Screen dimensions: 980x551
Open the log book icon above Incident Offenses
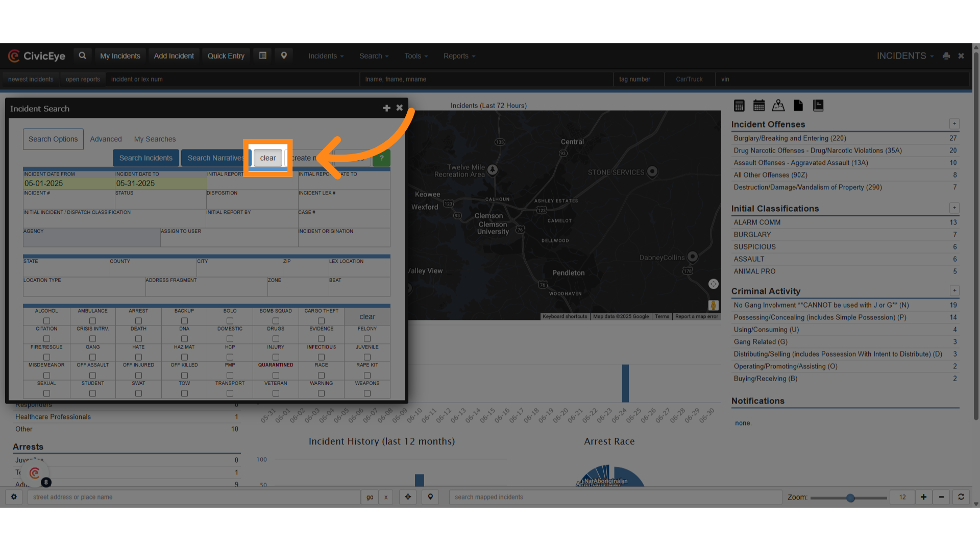[818, 106]
